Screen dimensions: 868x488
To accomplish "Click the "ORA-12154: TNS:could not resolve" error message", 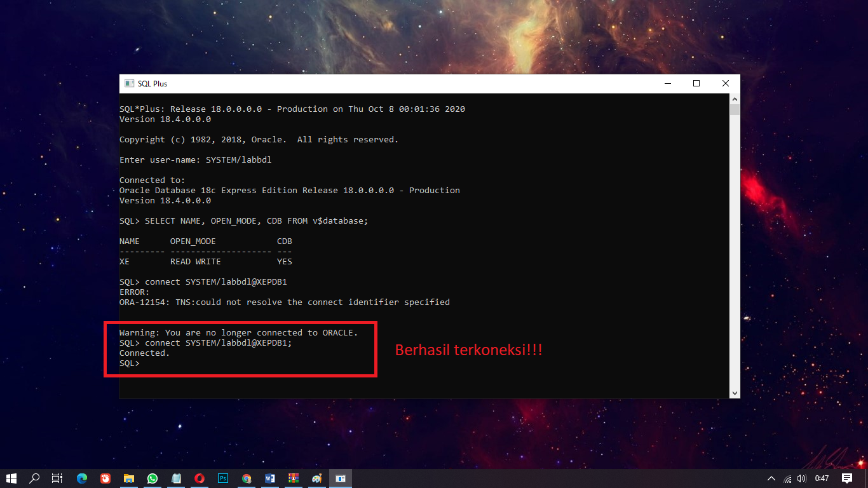I will coord(285,302).
